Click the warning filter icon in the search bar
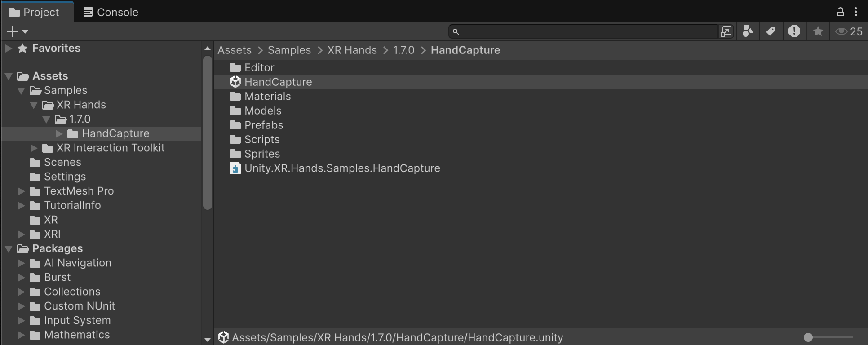The height and width of the screenshot is (345, 868). pyautogui.click(x=794, y=31)
